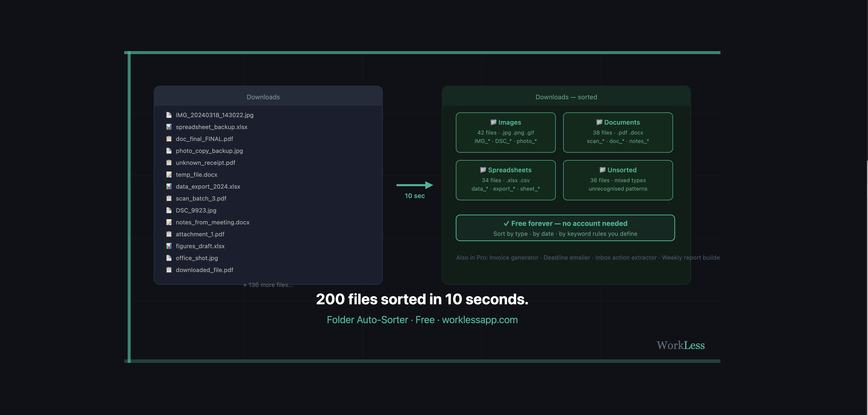
Task: Click "36 files · mixed types" text
Action: (x=618, y=180)
